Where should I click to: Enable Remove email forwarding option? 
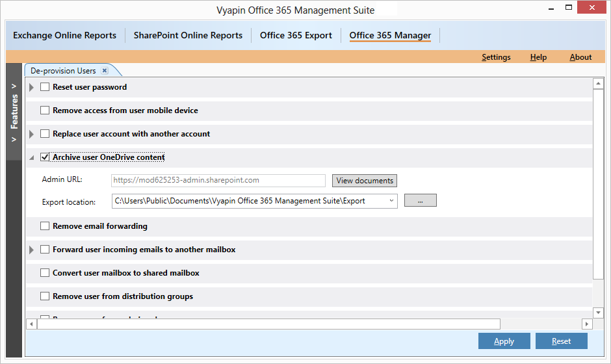pos(45,226)
